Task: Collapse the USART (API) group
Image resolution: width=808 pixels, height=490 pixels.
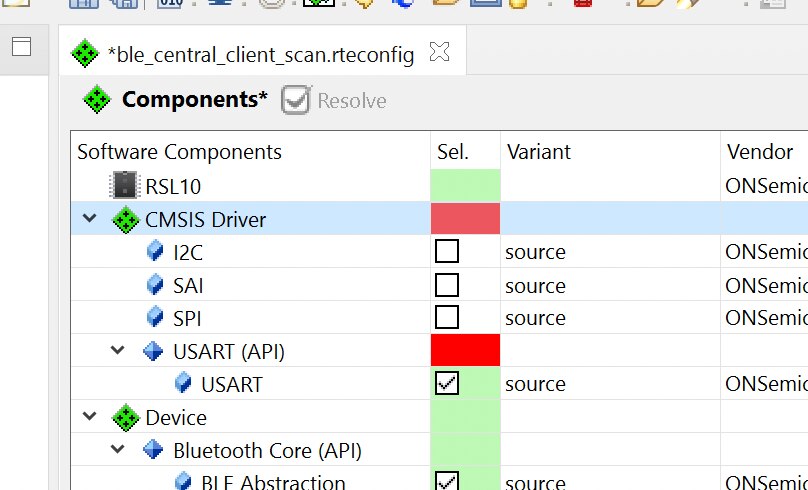Action: 118,350
